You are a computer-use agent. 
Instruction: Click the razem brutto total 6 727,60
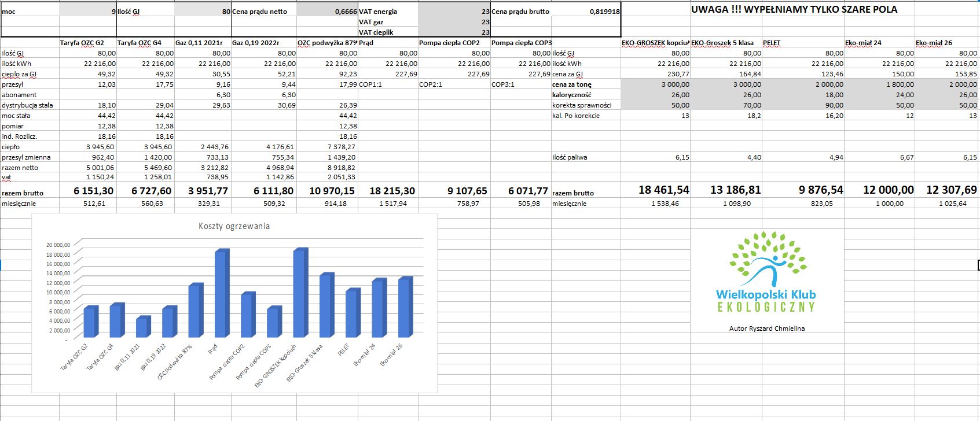(151, 190)
